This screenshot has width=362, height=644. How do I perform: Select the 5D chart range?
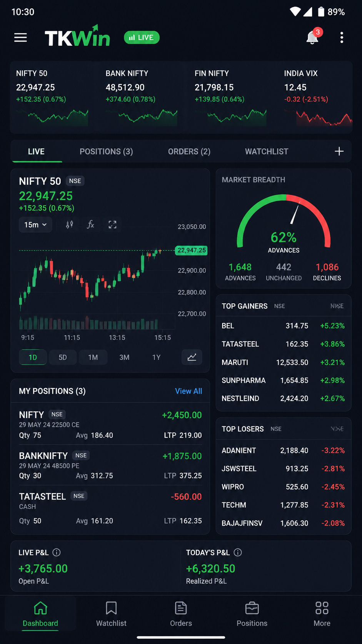pyautogui.click(x=63, y=357)
